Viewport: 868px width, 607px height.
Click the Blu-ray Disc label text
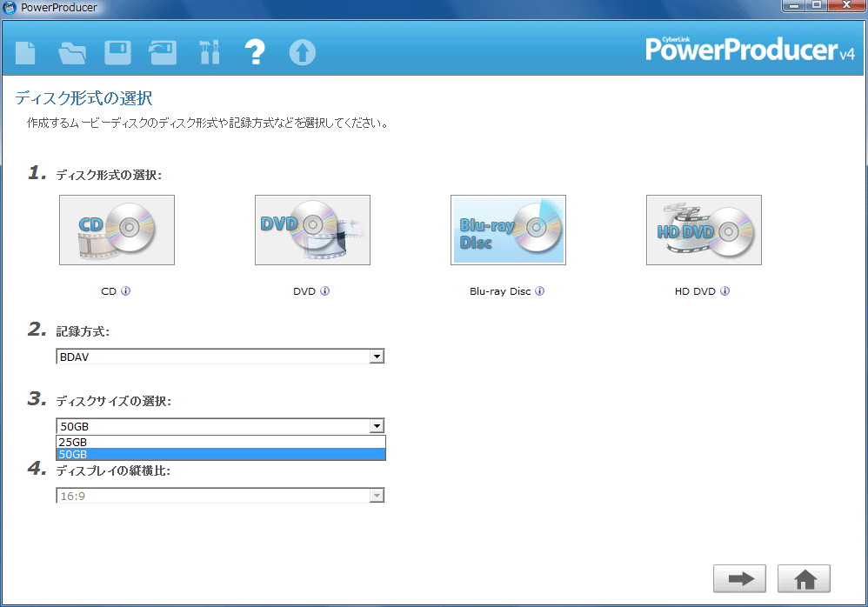coord(500,291)
